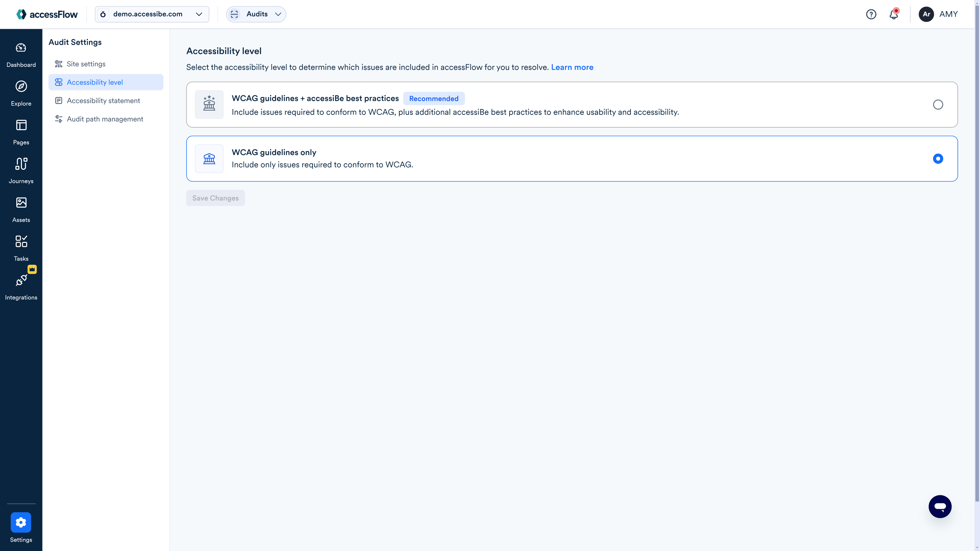Viewport: 980px width, 551px height.
Task: Choose WCAG guidelines only level
Action: pyautogui.click(x=938, y=159)
